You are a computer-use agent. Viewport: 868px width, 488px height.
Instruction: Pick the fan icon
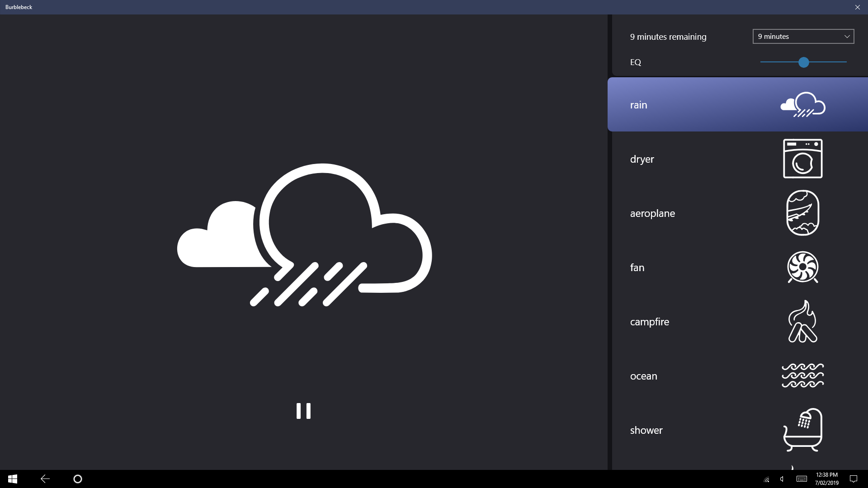802,267
